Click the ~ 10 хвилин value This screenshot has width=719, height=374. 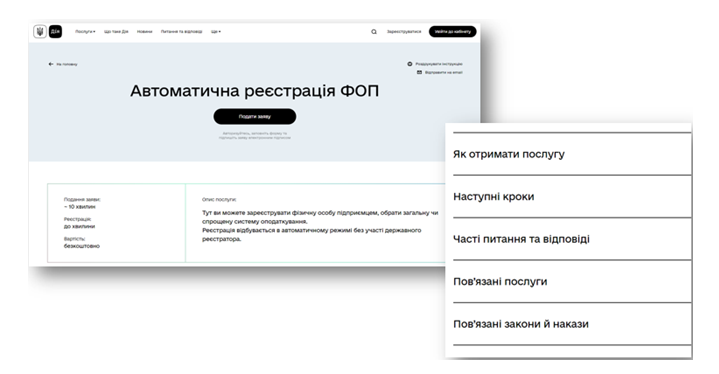pyautogui.click(x=80, y=207)
